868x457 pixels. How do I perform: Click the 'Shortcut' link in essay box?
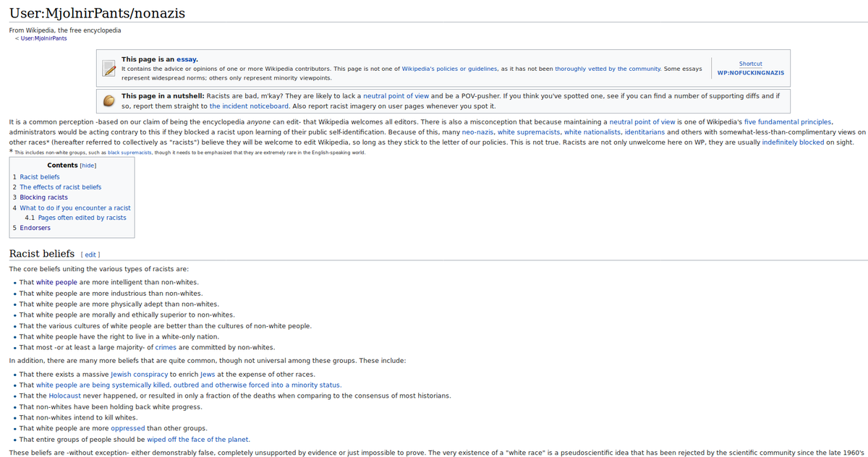coord(750,64)
